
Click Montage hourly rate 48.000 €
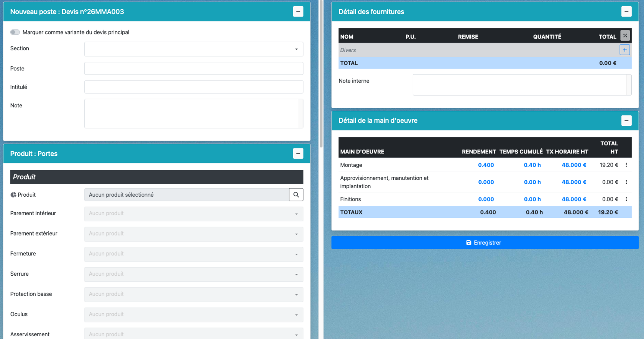[x=573, y=165]
